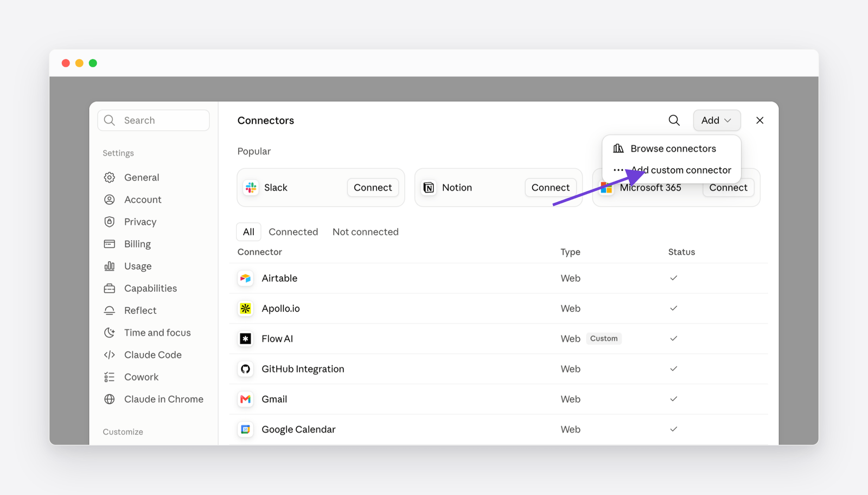Select the Gmail connector name
Viewport: 868px width, 495px height.
(x=275, y=399)
